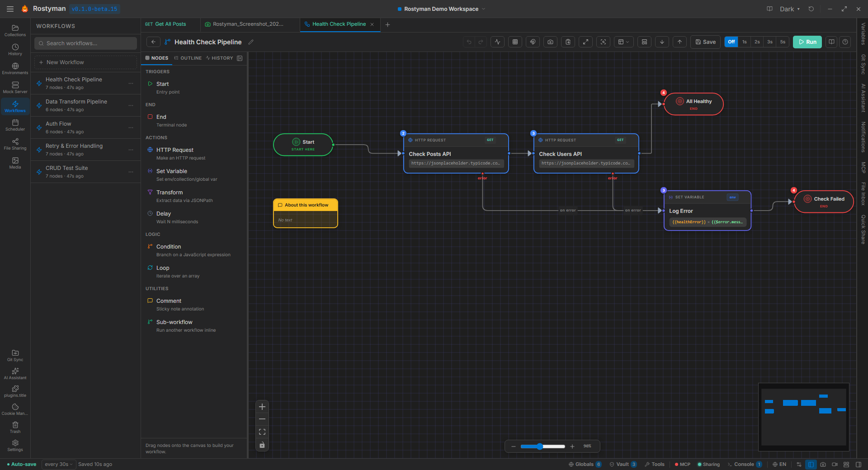Click the back arrow beside workflow title

click(153, 42)
